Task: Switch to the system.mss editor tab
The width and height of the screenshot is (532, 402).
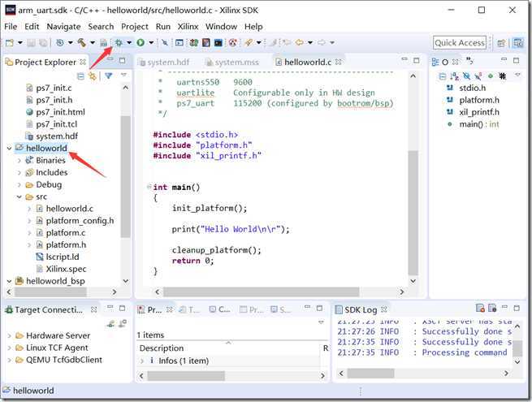Action: coord(233,63)
